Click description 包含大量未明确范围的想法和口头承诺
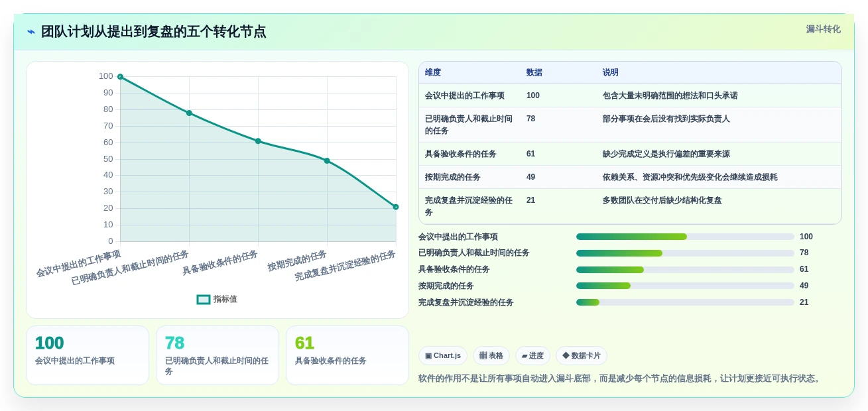 [x=670, y=96]
